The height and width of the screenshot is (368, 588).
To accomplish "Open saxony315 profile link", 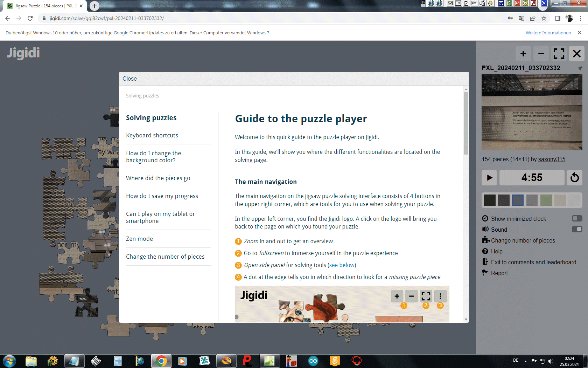I will coord(552,159).
